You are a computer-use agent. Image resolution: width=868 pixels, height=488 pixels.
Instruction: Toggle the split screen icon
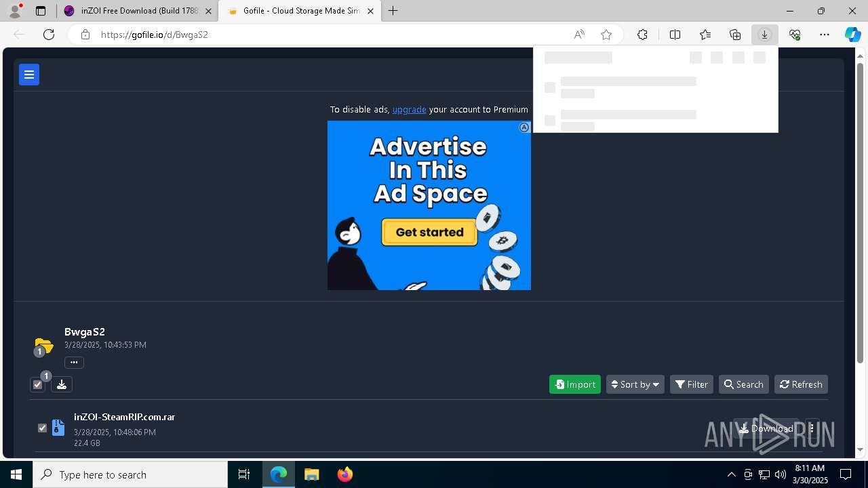[675, 35]
